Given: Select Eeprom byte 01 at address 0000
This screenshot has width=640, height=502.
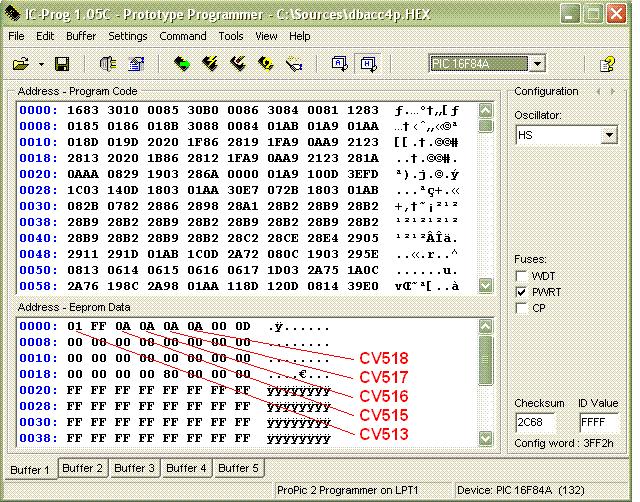Looking at the screenshot, I should 75,326.
